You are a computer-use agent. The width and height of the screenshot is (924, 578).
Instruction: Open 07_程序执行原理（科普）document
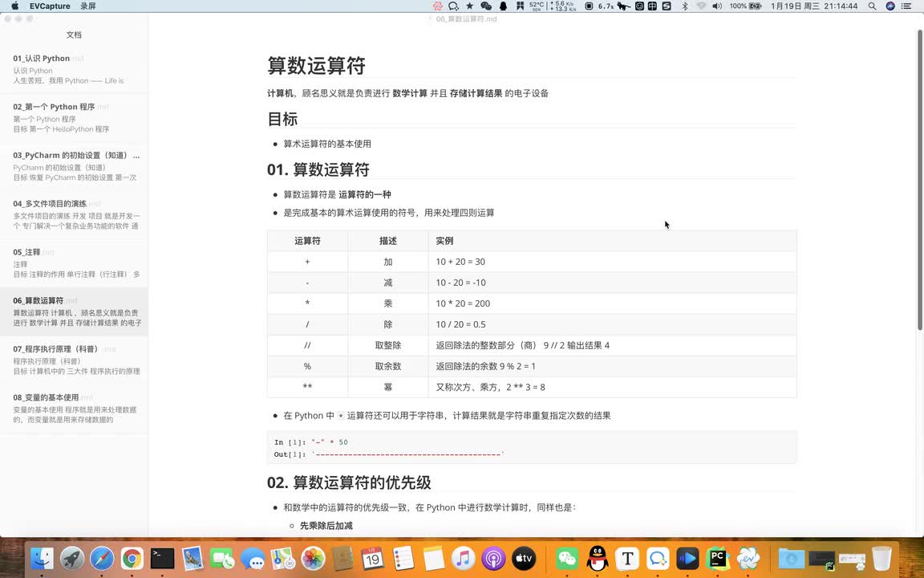tap(74, 360)
